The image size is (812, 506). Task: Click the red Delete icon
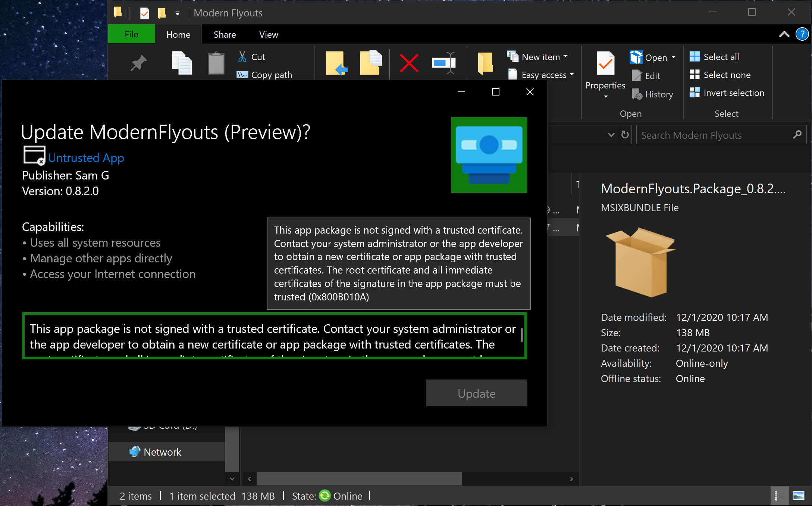pyautogui.click(x=409, y=63)
